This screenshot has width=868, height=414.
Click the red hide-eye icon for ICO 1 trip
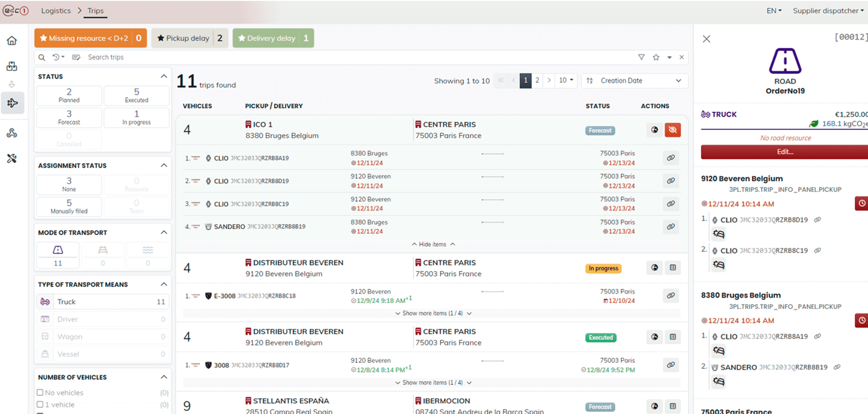tap(673, 130)
